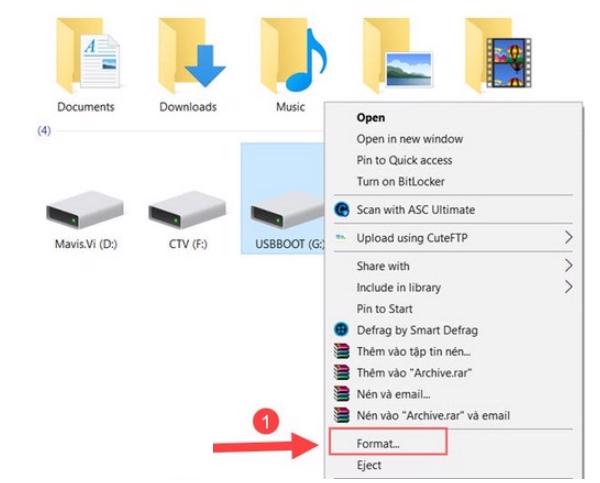
Task: Click WinRAR icon beside Nén và email
Action: coord(341,393)
